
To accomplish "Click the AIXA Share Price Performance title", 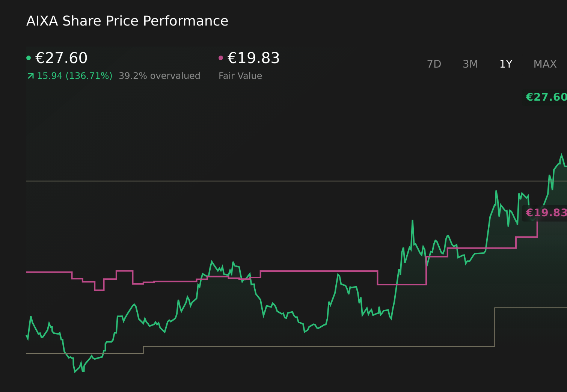I will (x=127, y=21).
